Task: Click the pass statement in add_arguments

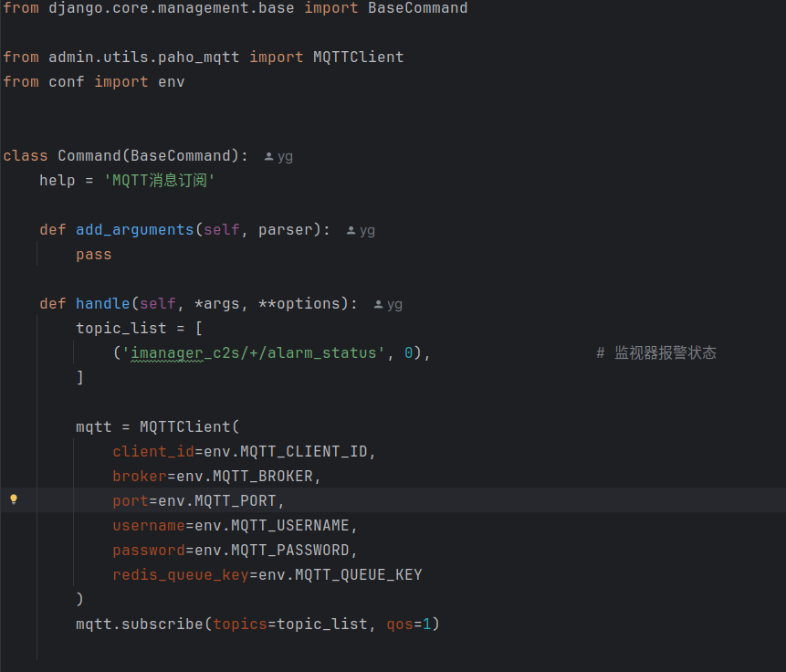Action: pos(93,255)
